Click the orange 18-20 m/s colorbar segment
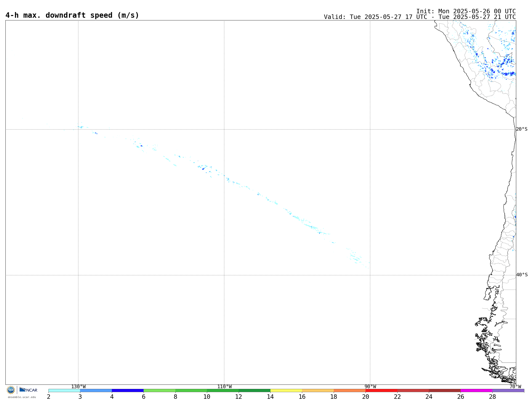The height and width of the screenshot is (400, 532). 349,391
